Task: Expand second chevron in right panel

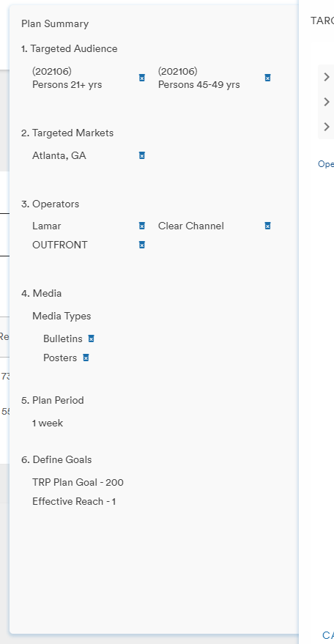Action: (x=327, y=101)
